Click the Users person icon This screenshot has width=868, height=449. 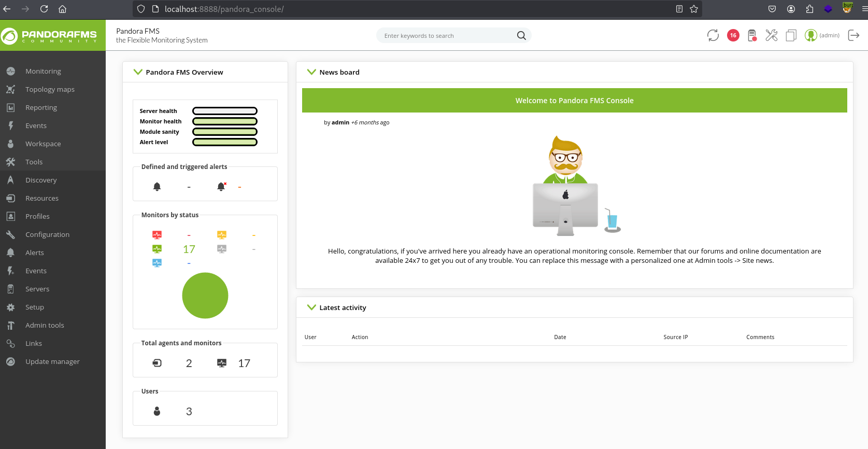[157, 411]
